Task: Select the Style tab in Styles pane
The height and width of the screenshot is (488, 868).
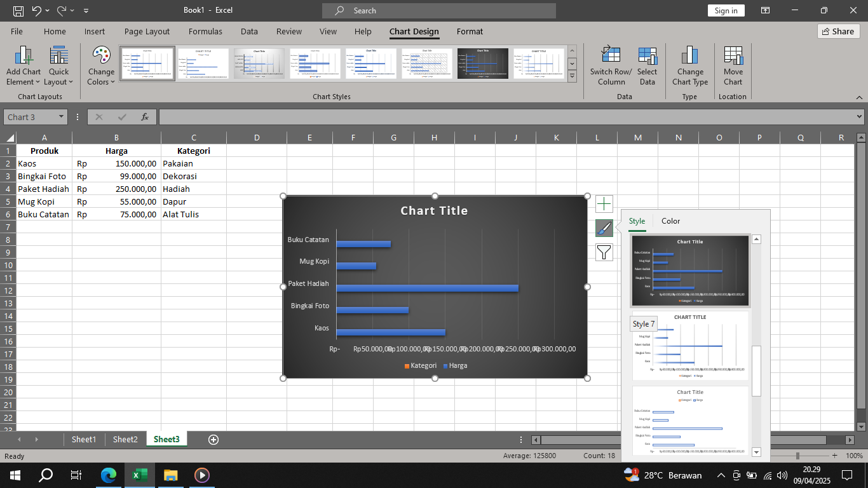Action: point(637,220)
